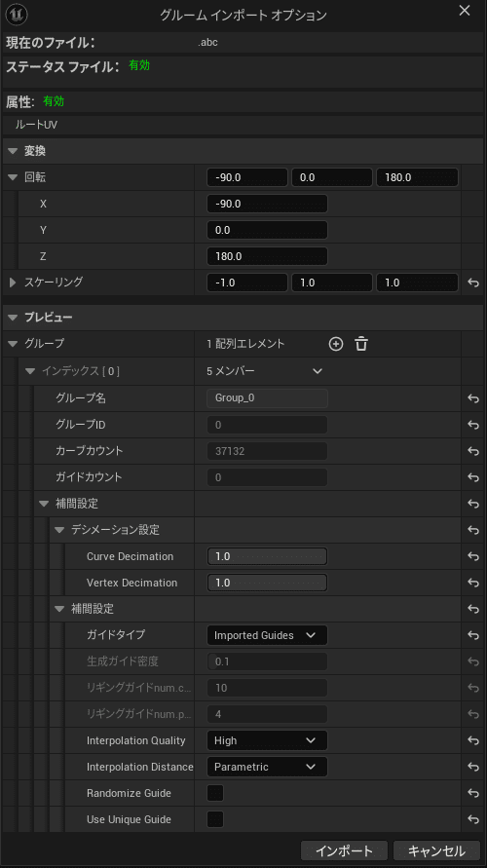Screen dimensions: 487x868
Task: Collapse the 回転 property rows
Action: (x=13, y=177)
